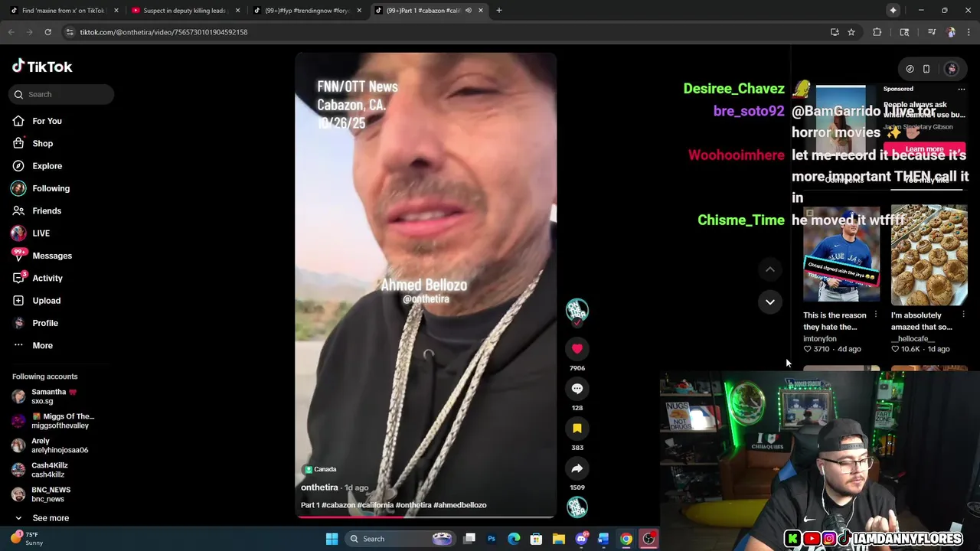Seek on the video progress bar
Viewport: 980px width, 551px height.
pyautogui.click(x=426, y=517)
